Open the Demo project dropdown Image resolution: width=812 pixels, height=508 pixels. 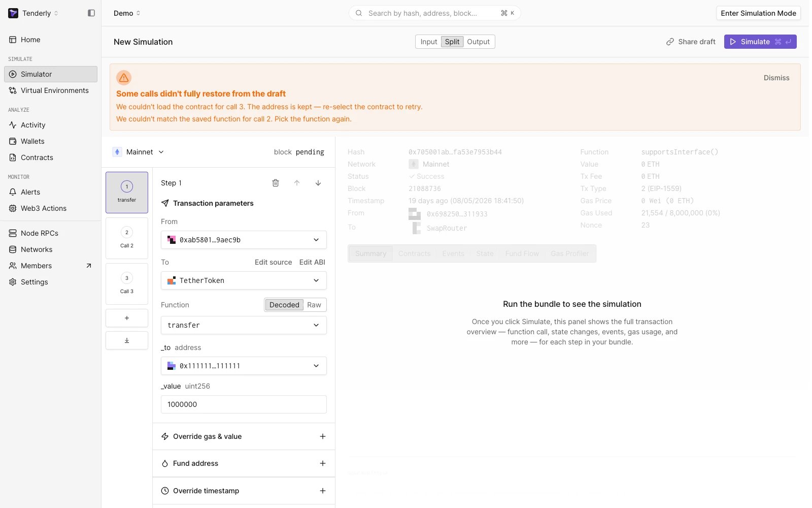tap(127, 13)
